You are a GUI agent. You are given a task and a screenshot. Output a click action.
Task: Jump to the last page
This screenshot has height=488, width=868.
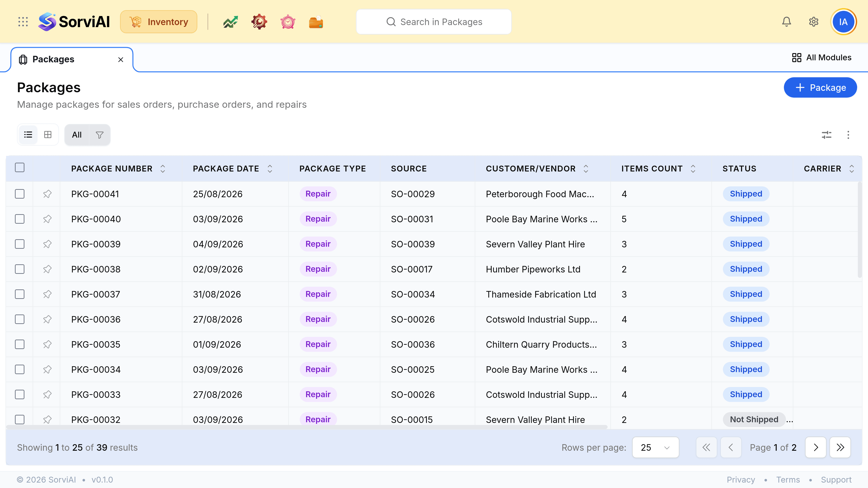click(840, 447)
